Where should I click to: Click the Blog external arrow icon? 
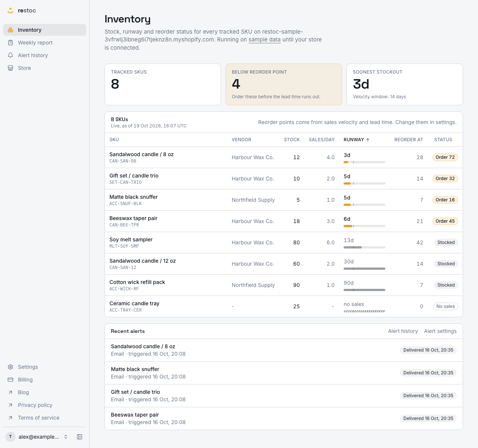10,392
